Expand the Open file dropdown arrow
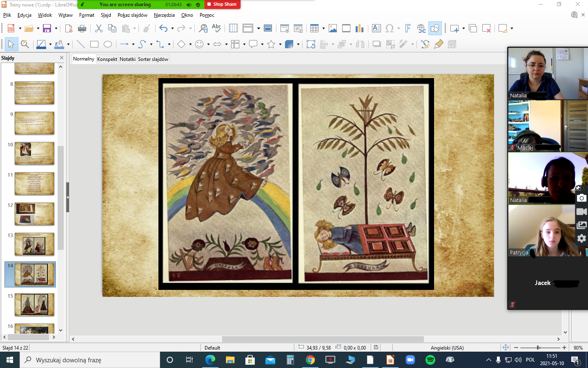Image resolution: width=588 pixels, height=368 pixels. coord(38,28)
